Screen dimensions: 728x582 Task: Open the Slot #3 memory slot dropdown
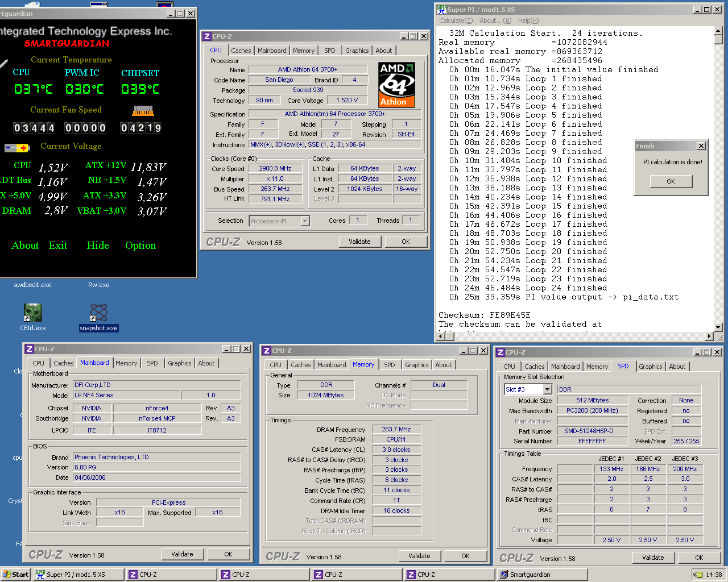pos(547,389)
